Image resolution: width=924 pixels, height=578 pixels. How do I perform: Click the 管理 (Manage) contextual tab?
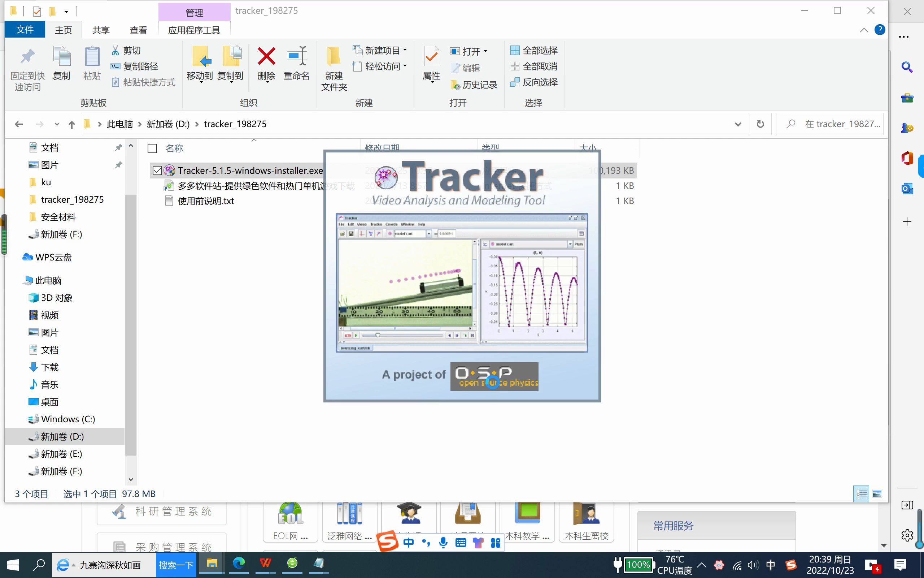[x=194, y=12]
